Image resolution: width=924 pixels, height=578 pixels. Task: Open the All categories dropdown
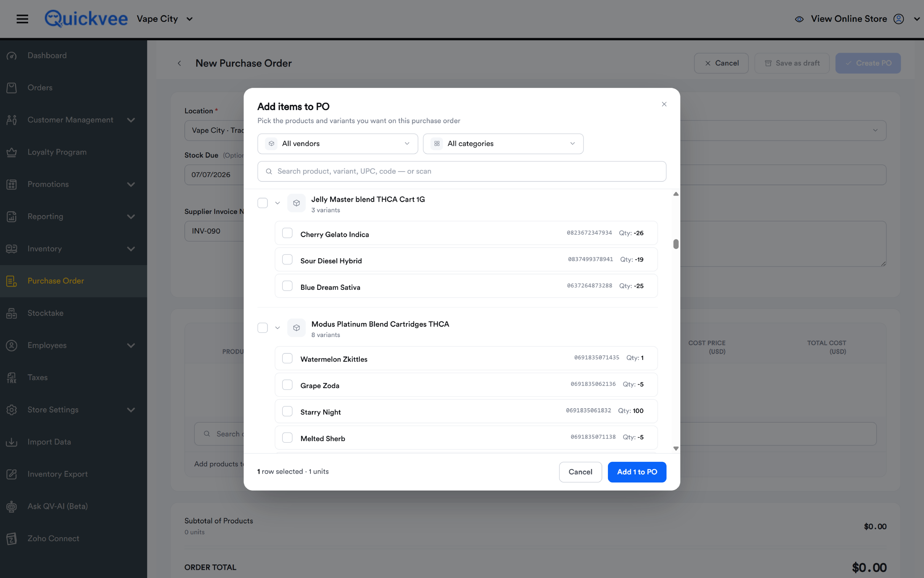pyautogui.click(x=503, y=144)
